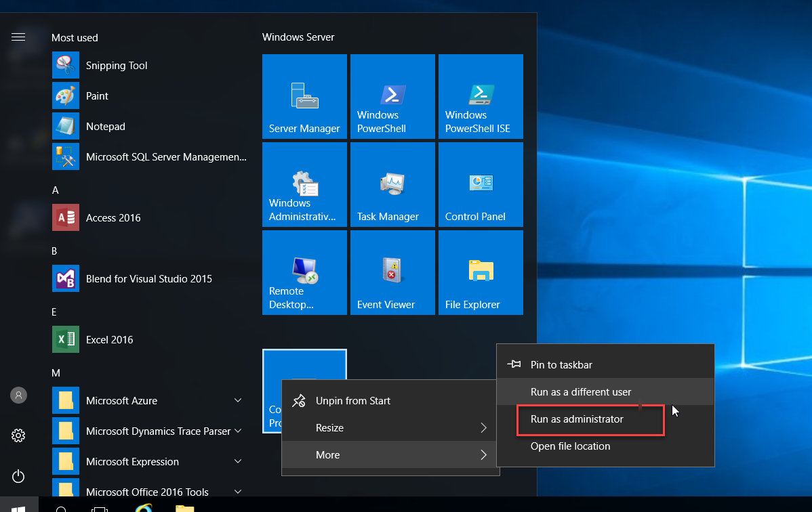Open the user account icon

(19, 395)
